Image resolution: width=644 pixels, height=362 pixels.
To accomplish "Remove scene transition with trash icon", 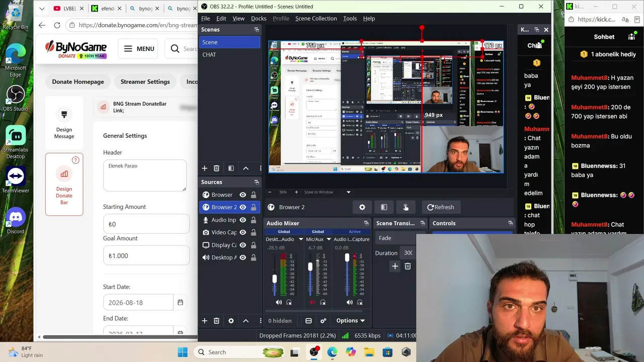I will tap(408, 266).
